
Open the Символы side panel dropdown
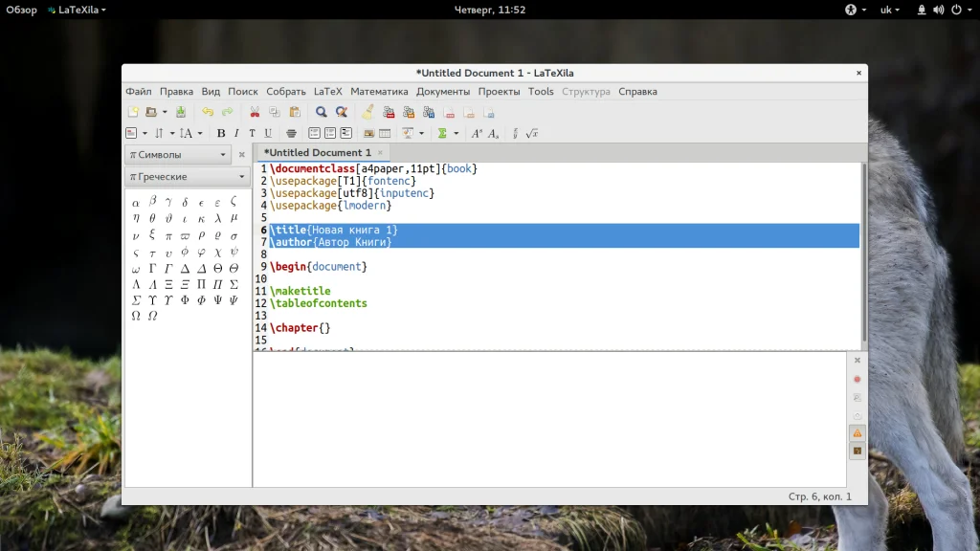179,154
